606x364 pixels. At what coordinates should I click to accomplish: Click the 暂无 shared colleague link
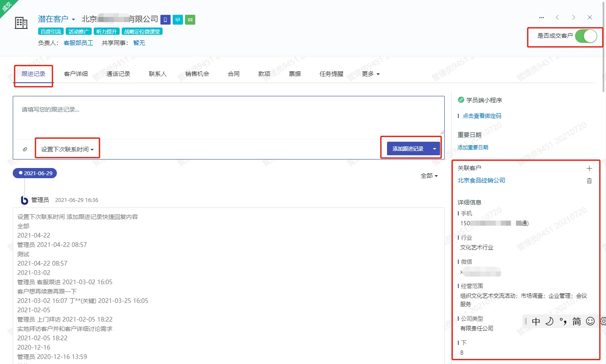click(x=139, y=43)
